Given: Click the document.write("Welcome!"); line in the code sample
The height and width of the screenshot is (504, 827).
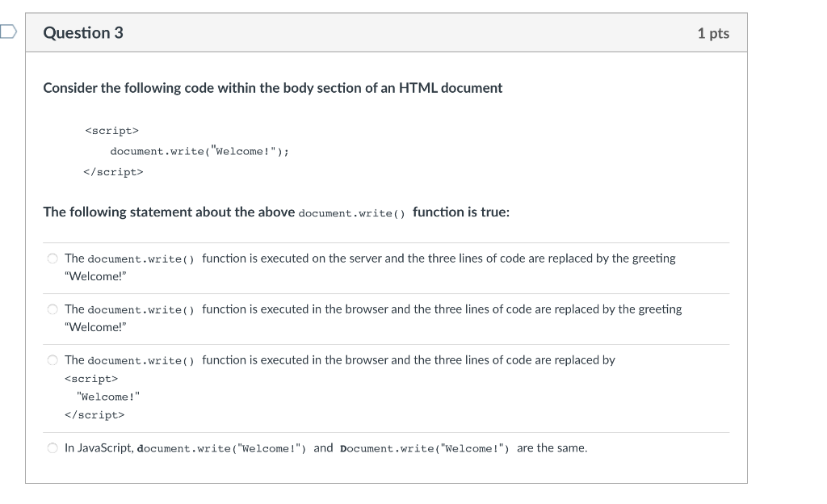Looking at the screenshot, I should (x=199, y=151).
